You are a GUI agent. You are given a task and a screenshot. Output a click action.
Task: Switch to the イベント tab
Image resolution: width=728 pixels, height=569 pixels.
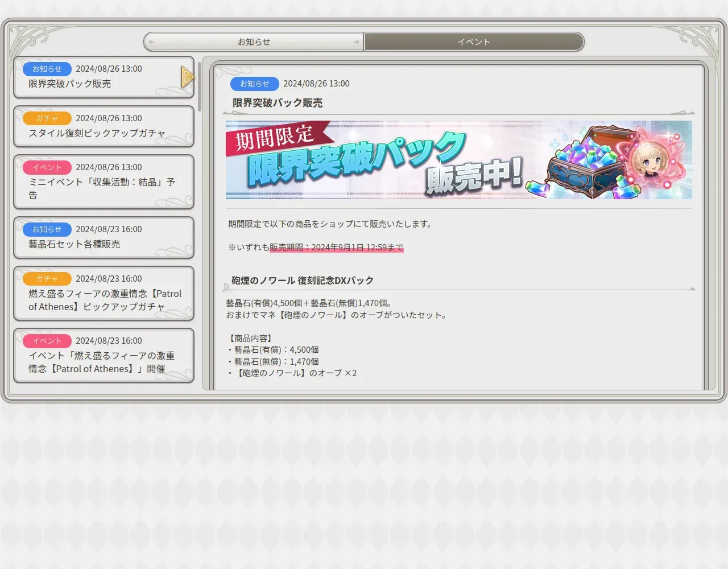click(x=474, y=42)
